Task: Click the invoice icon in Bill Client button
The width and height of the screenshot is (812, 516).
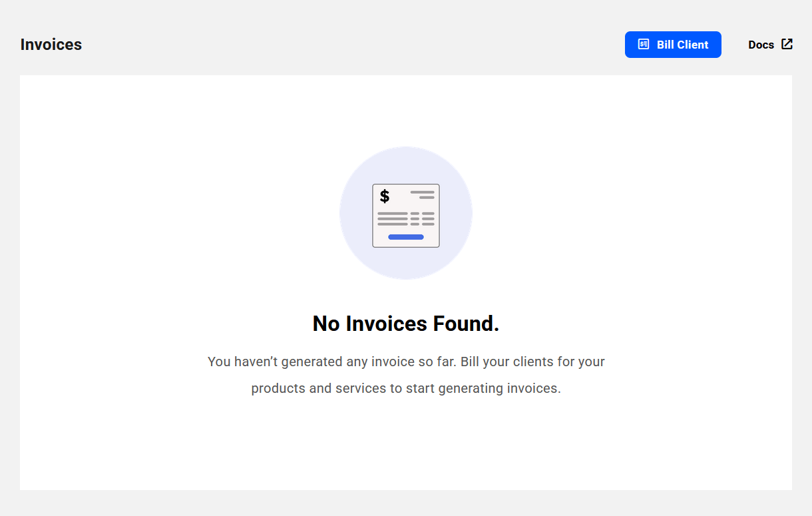Action: 643,45
